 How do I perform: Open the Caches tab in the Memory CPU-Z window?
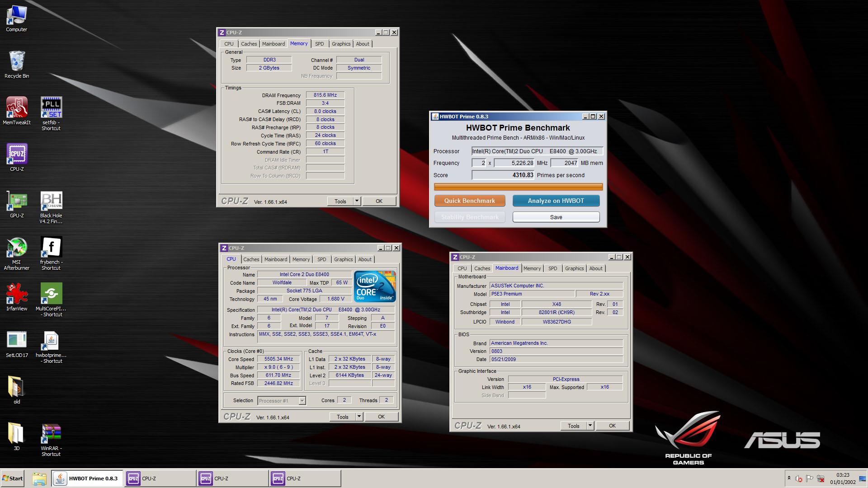point(249,44)
